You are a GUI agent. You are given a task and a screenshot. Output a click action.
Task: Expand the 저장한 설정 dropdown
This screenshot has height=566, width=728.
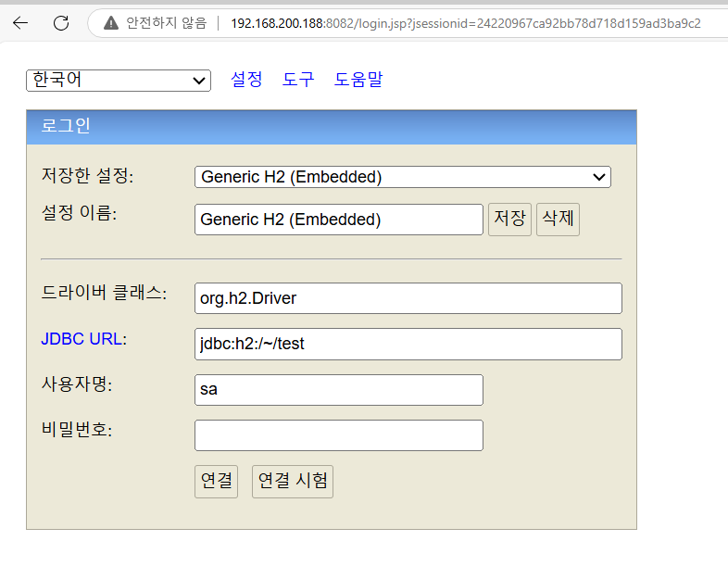pos(403,177)
